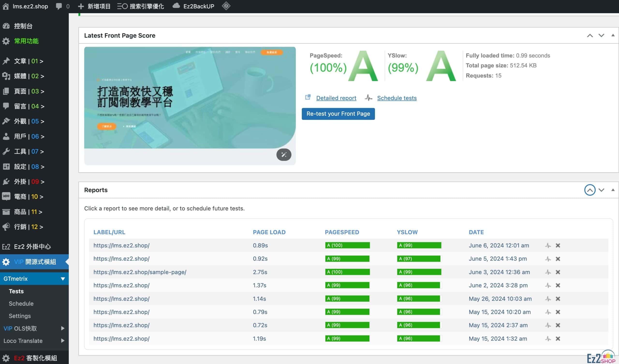Move the Reports panel up
This screenshot has width=619, height=364.
[590, 190]
